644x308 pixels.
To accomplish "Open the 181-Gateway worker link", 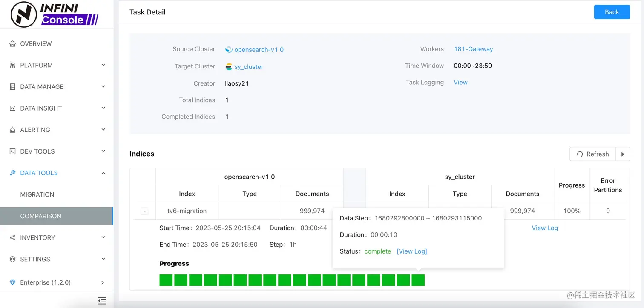I will (x=473, y=49).
